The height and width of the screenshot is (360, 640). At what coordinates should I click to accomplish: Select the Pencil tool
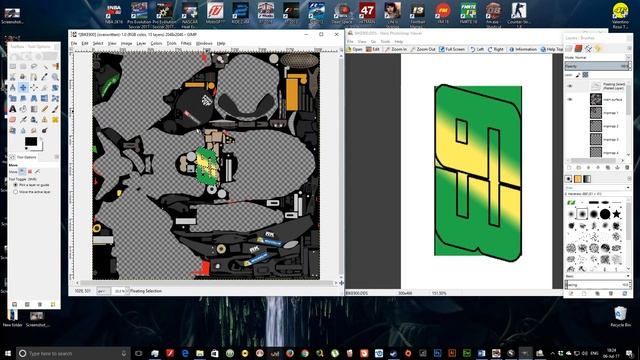click(44, 109)
